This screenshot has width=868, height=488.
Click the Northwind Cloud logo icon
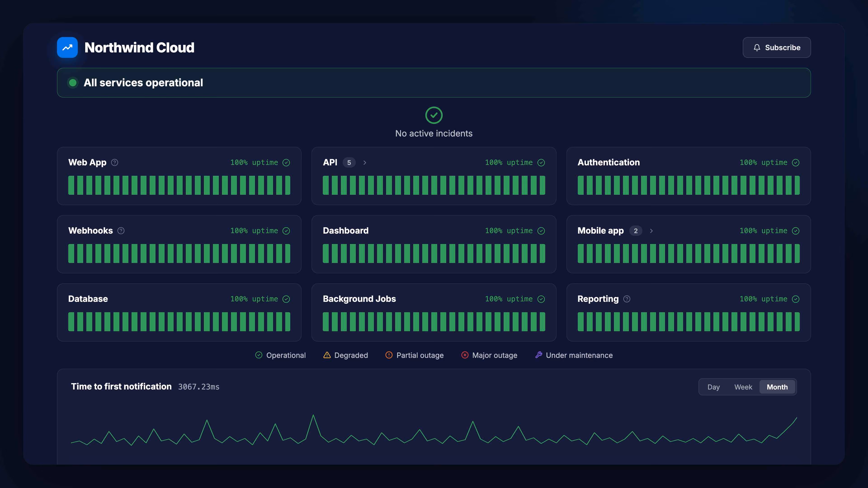click(x=67, y=47)
